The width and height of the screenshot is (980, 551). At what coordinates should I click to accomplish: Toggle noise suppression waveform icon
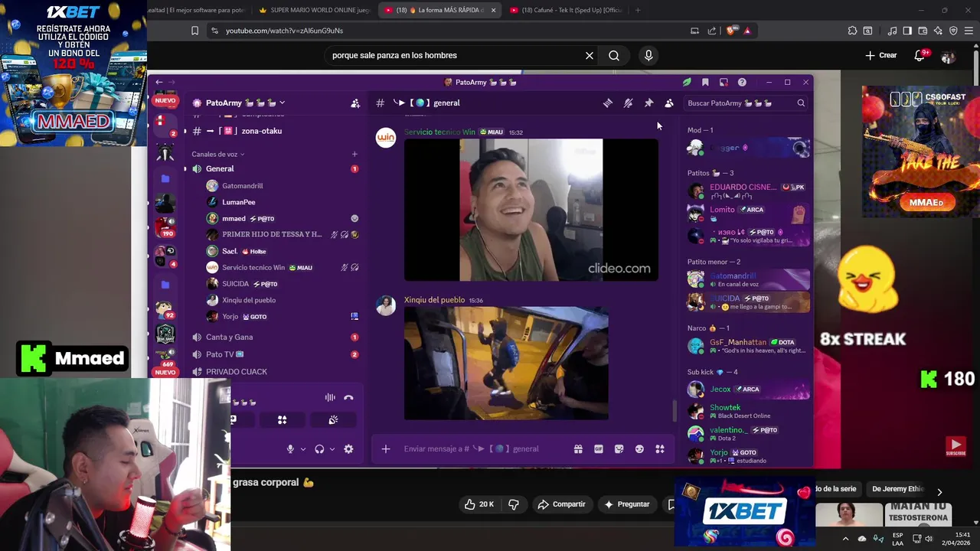click(330, 397)
